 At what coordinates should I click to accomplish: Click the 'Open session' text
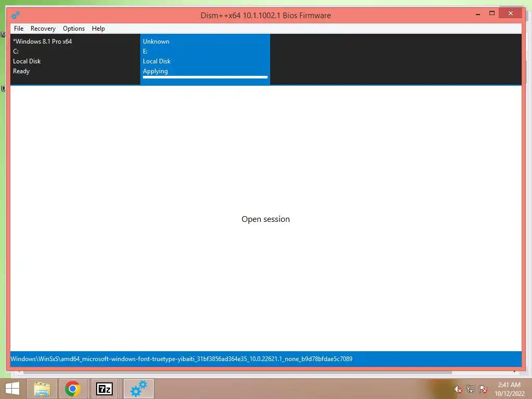265,219
